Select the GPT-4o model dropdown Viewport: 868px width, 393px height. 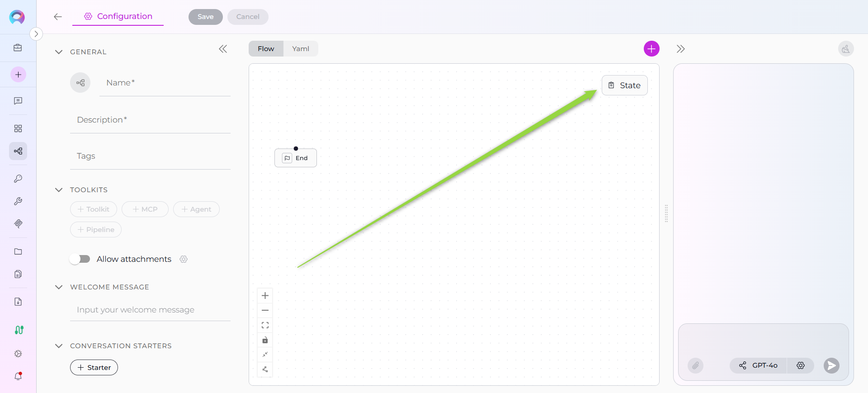(x=759, y=365)
